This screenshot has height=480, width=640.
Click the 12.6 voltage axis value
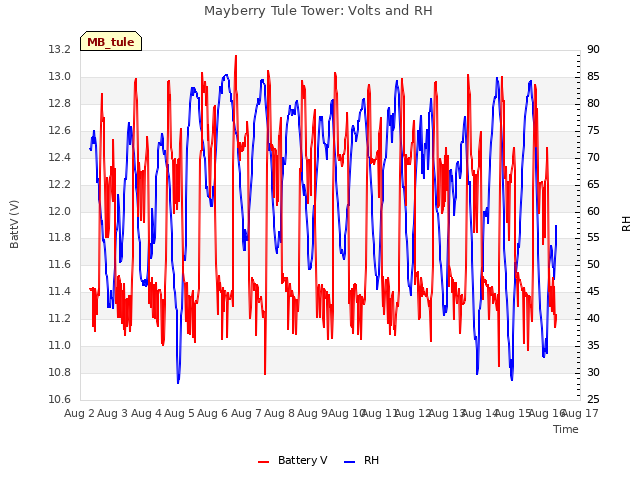[x=60, y=130]
